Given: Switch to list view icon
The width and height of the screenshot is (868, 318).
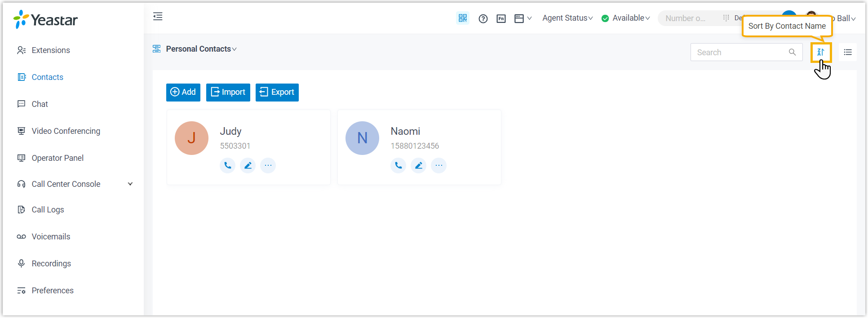Looking at the screenshot, I should [848, 53].
